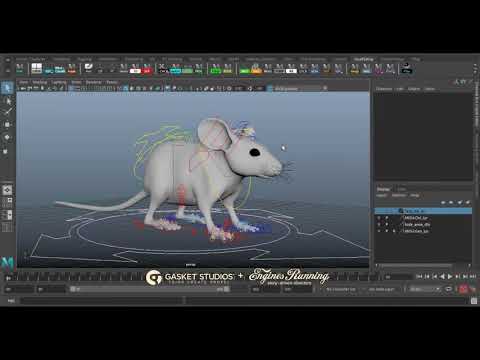Activate the Move tool in toolbox

pyautogui.click(x=7, y=124)
